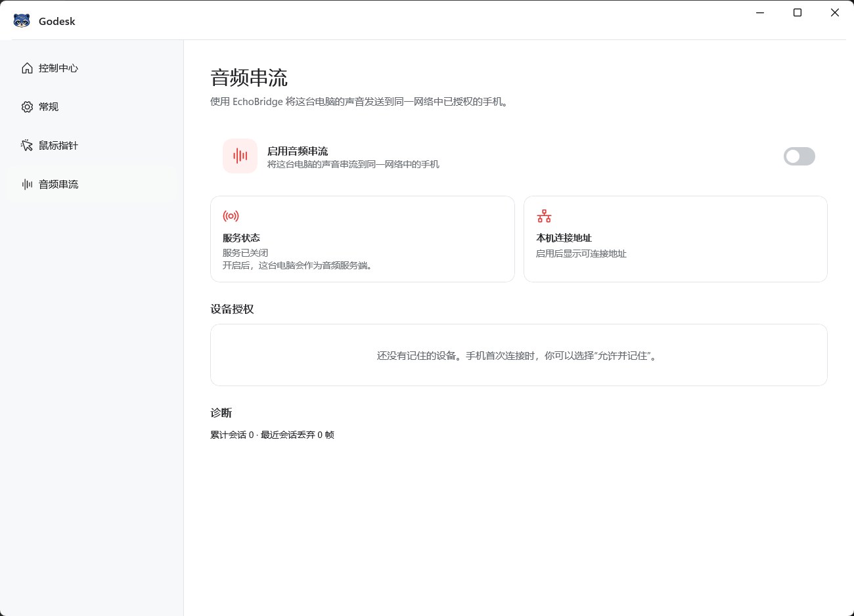Screen dimensions: 854x616
Task: Click the 音频串流 page title
Action: tap(249, 78)
